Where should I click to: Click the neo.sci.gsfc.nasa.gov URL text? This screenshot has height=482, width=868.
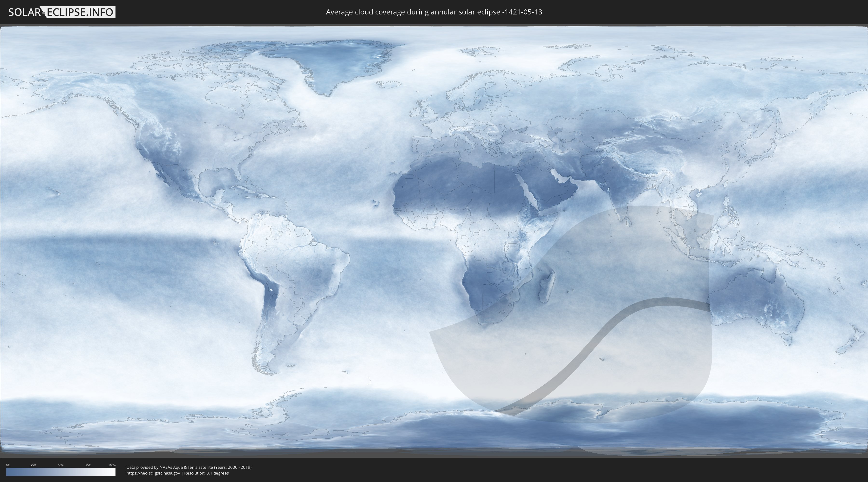(153, 473)
